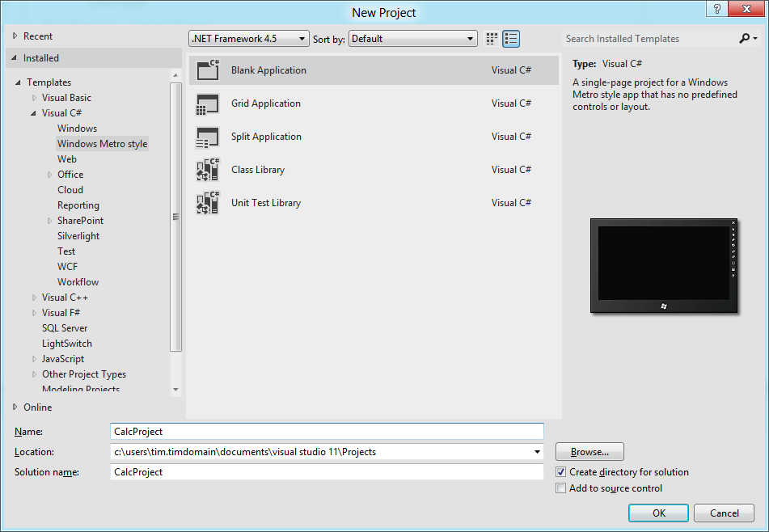This screenshot has height=532, width=769.
Task: Click the search magnifier icon
Action: click(x=745, y=38)
